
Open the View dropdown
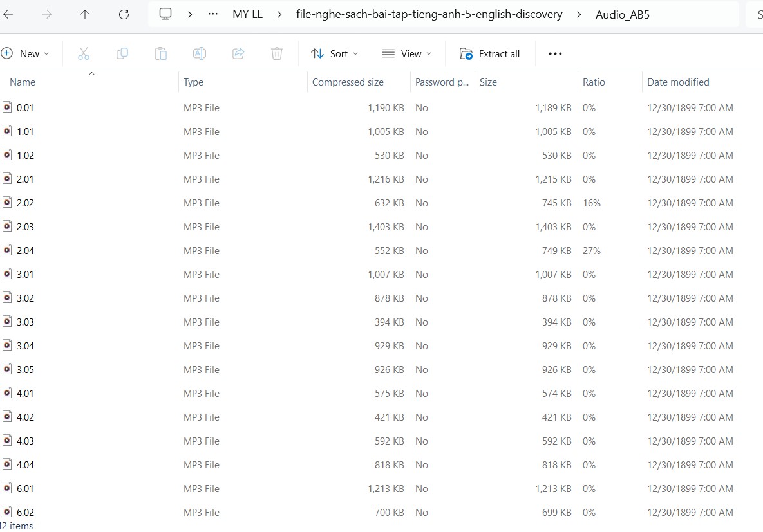tap(406, 53)
